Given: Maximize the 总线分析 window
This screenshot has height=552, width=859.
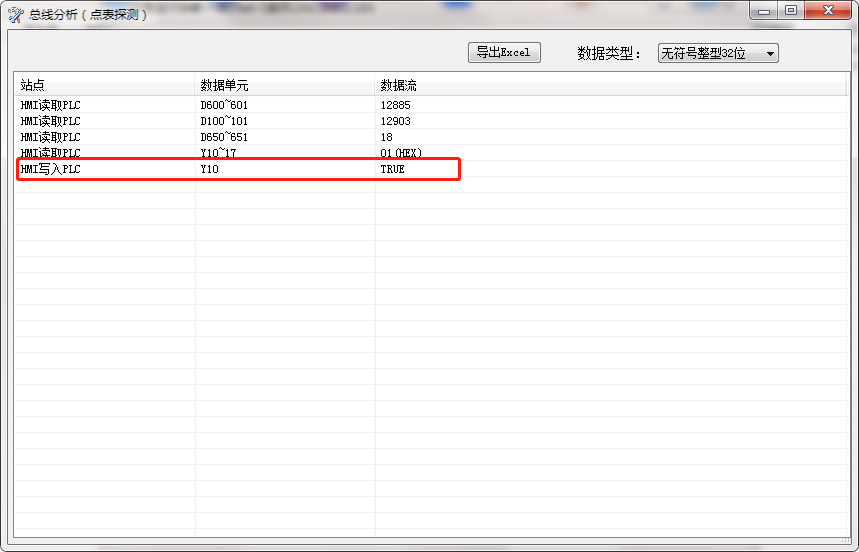Looking at the screenshot, I should [x=791, y=11].
